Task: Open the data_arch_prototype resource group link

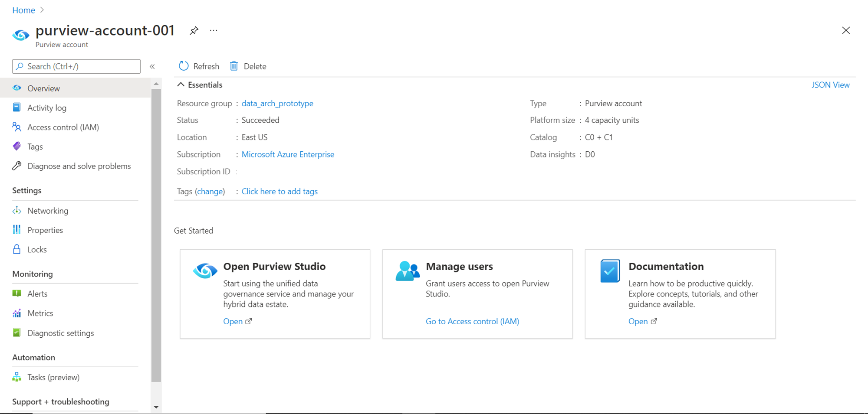Action: tap(277, 103)
